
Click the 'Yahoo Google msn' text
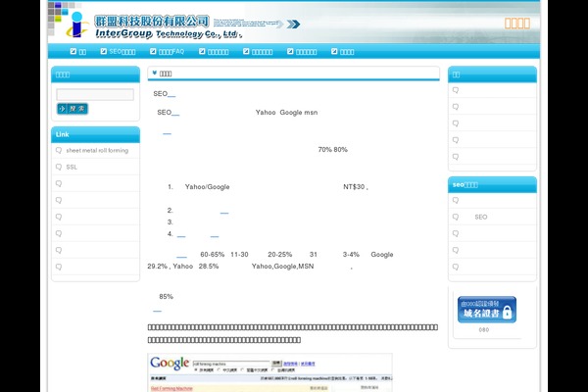[286, 113]
